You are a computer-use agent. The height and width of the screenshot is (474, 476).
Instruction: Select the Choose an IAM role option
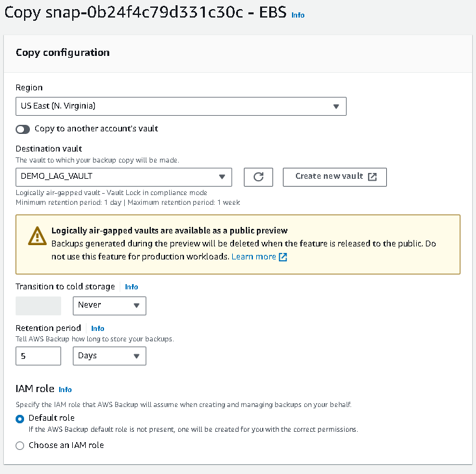coord(20,445)
